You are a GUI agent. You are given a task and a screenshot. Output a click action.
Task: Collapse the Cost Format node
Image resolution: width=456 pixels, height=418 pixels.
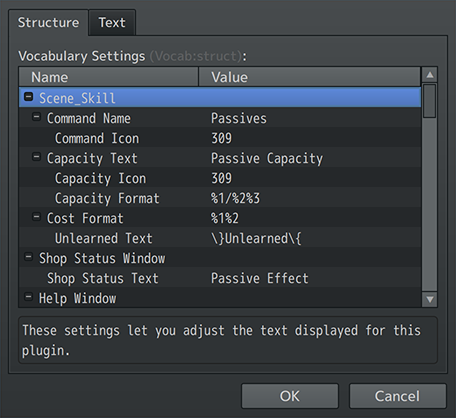(x=36, y=217)
